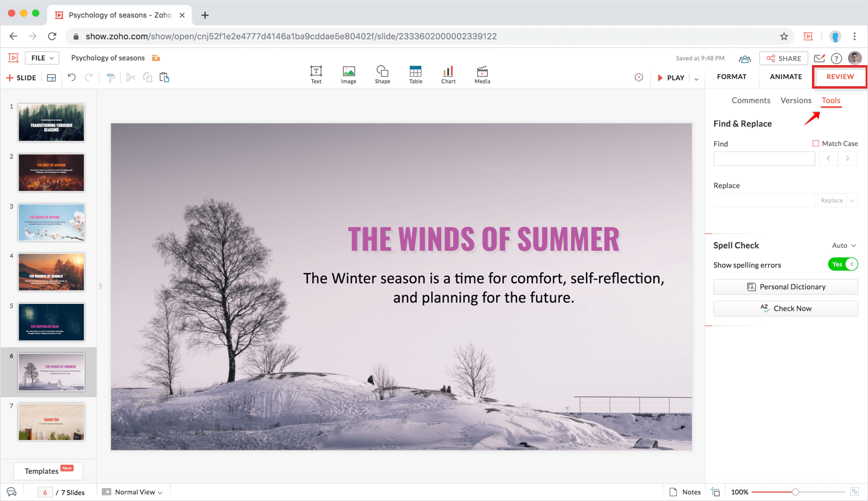Open the user profile avatar
The image size is (868, 501).
pos(855,58)
